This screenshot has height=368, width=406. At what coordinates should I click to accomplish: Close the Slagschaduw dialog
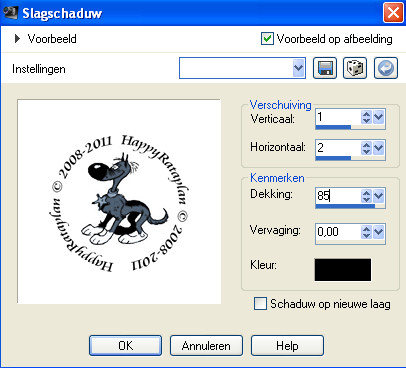393,13
